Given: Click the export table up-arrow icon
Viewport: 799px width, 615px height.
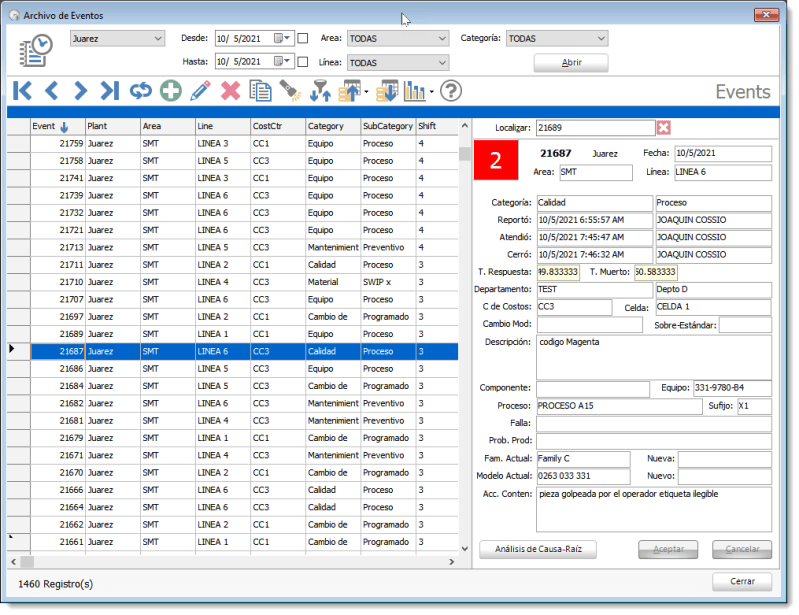Looking at the screenshot, I should 350,91.
